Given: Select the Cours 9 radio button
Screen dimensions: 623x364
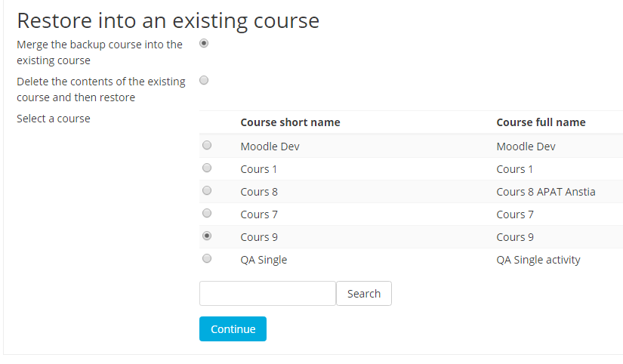Looking at the screenshot, I should (207, 236).
